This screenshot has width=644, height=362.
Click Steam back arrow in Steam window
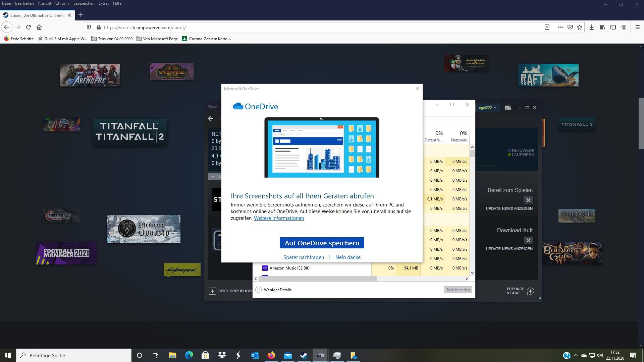pos(210,118)
